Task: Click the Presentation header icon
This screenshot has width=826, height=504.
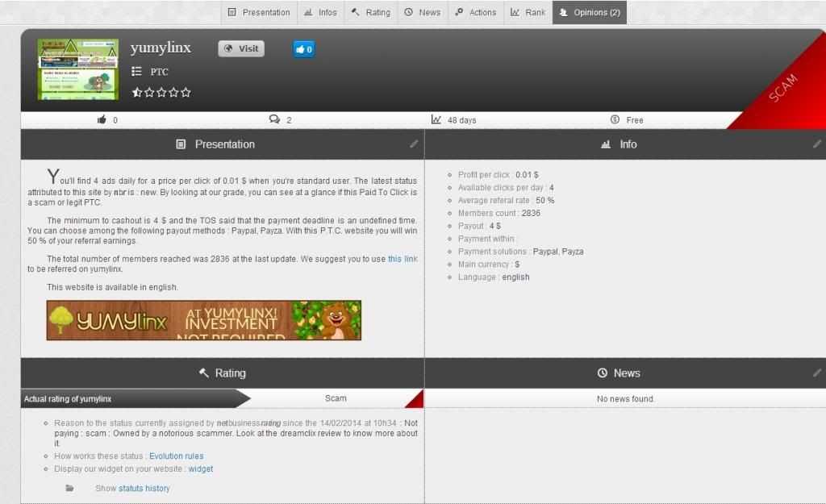Action: [181, 144]
